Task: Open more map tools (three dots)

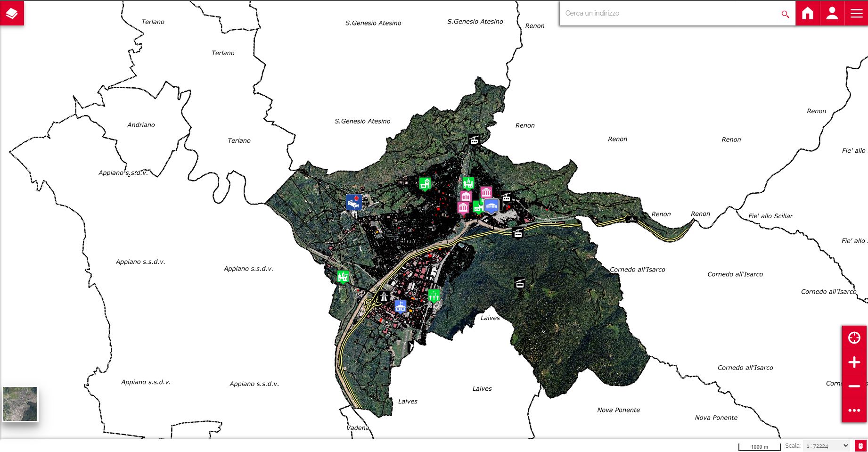Action: click(854, 410)
